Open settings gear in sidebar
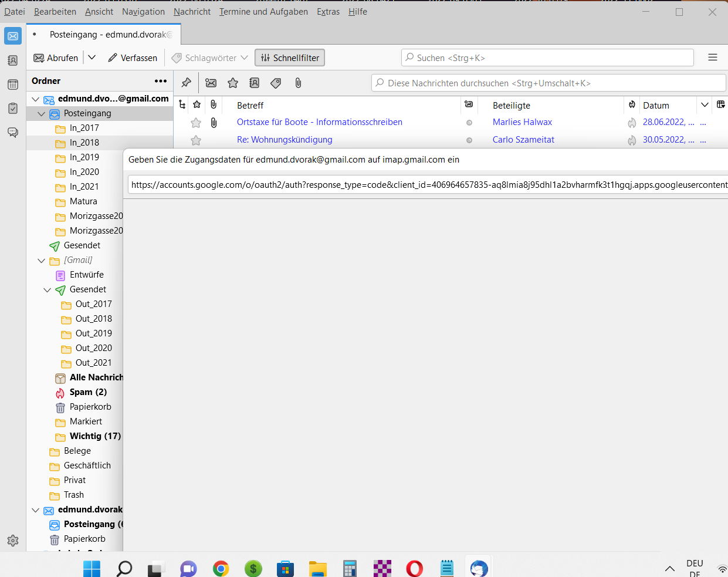 pyautogui.click(x=13, y=541)
